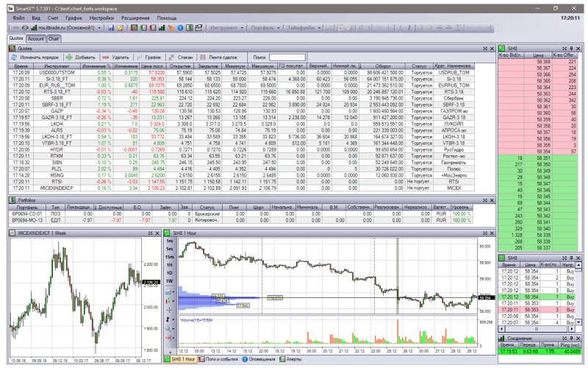Screen dimensions: 588x368
Task: Select the 15m timeframe on SiH8 chart
Action: coord(170,257)
